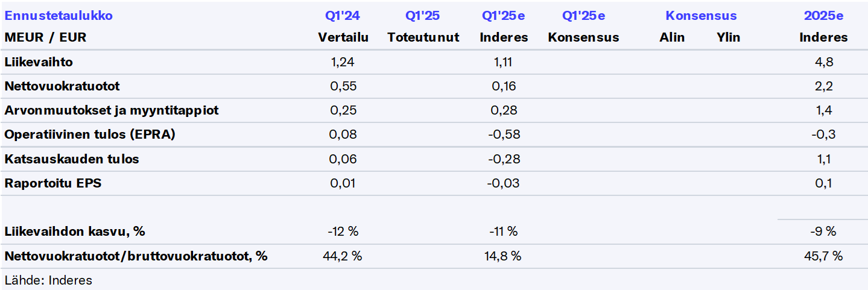Click the Toteutunut column subheader

click(x=423, y=37)
